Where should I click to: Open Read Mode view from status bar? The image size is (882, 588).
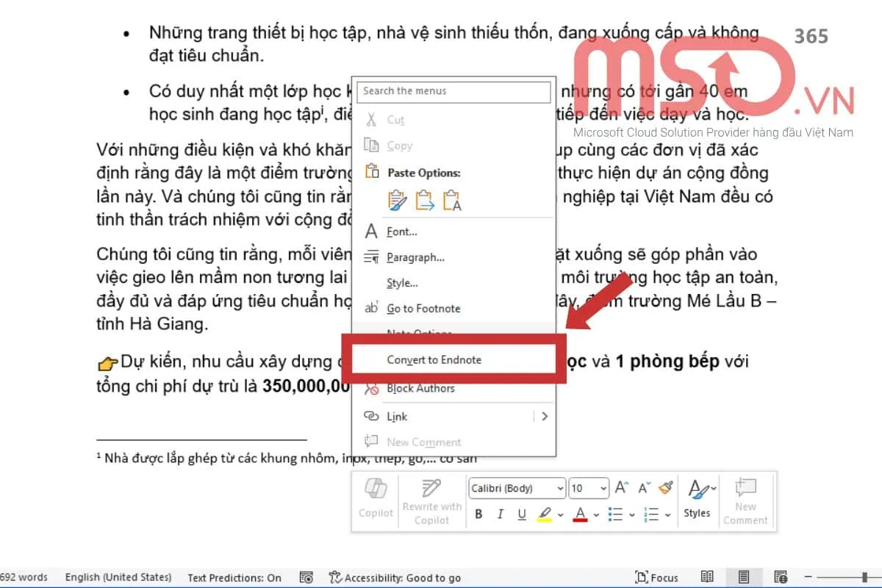coord(707,577)
